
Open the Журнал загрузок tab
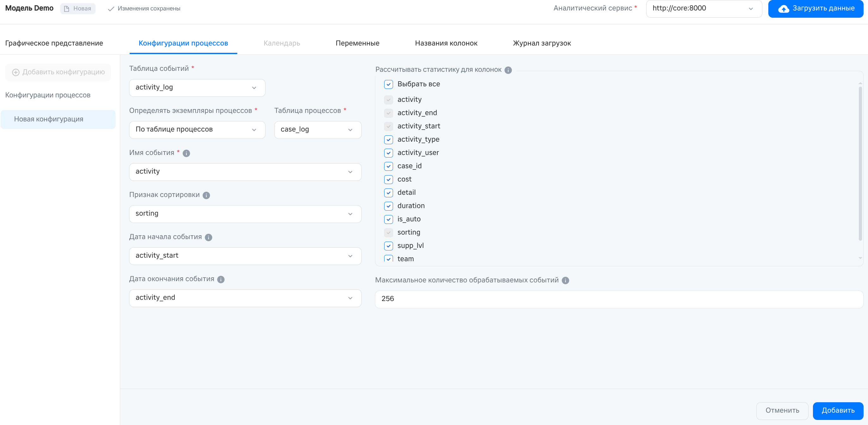coord(542,43)
